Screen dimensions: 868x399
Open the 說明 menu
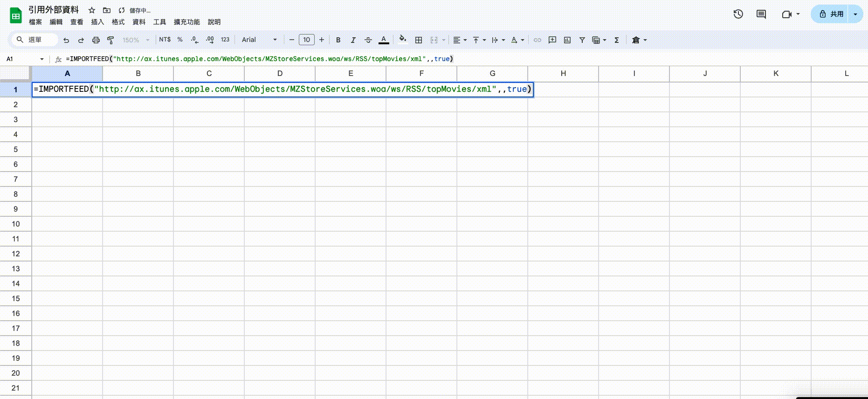tap(214, 22)
